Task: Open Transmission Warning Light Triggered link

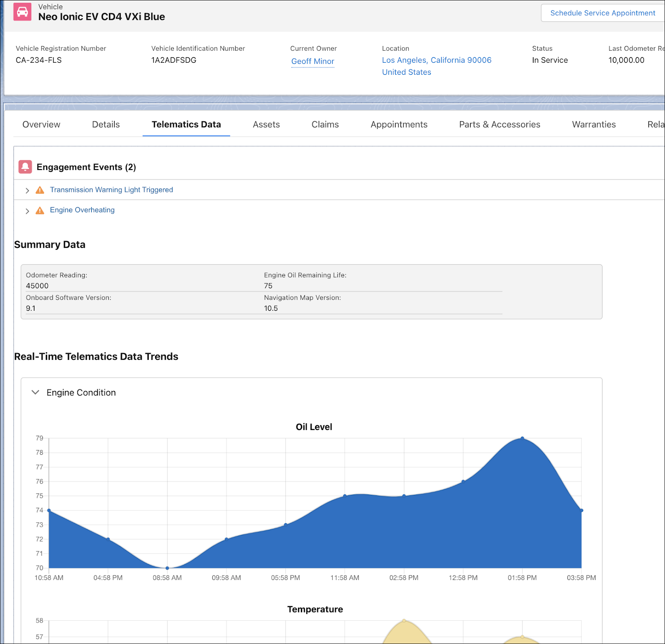Action: click(111, 190)
